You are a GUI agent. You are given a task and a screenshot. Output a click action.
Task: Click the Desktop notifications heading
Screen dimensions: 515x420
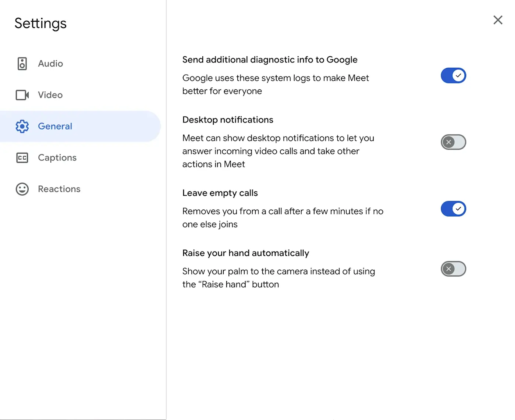(228, 120)
